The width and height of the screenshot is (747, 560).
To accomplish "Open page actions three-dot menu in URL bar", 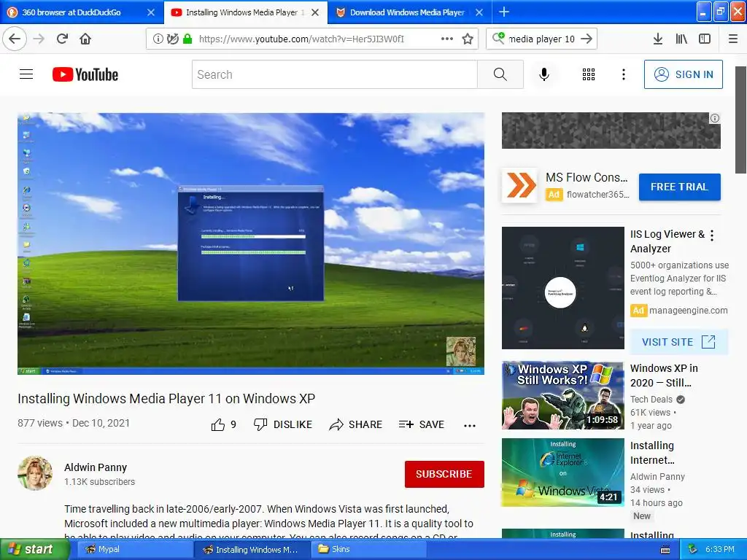I will (447, 39).
